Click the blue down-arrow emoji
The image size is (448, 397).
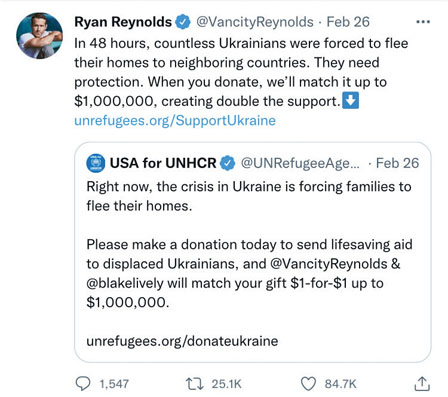[x=351, y=101]
